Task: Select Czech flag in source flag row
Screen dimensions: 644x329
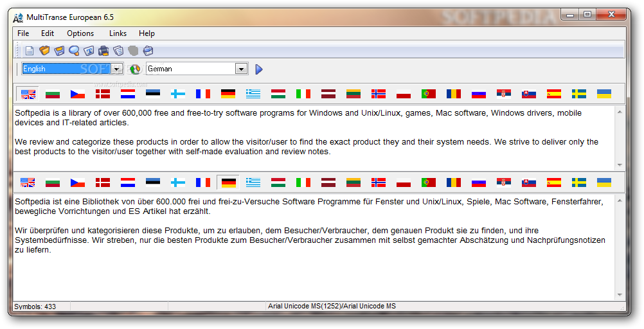Action: tap(78, 94)
